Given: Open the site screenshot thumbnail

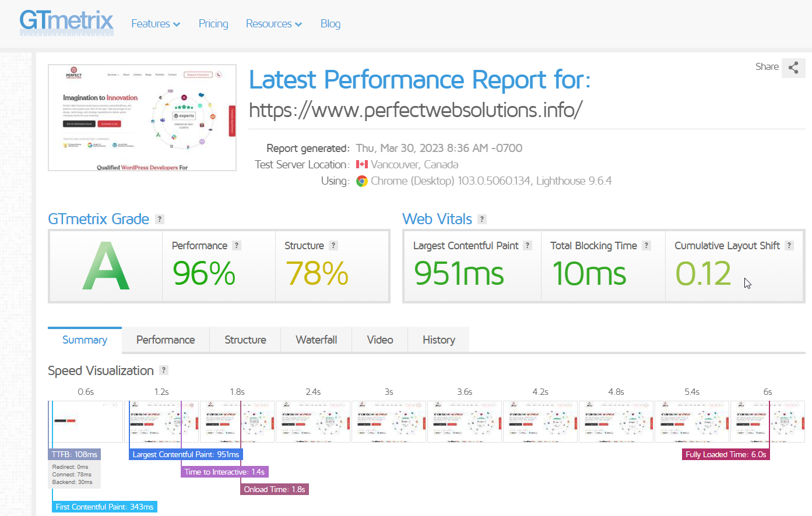Looking at the screenshot, I should 142,118.
